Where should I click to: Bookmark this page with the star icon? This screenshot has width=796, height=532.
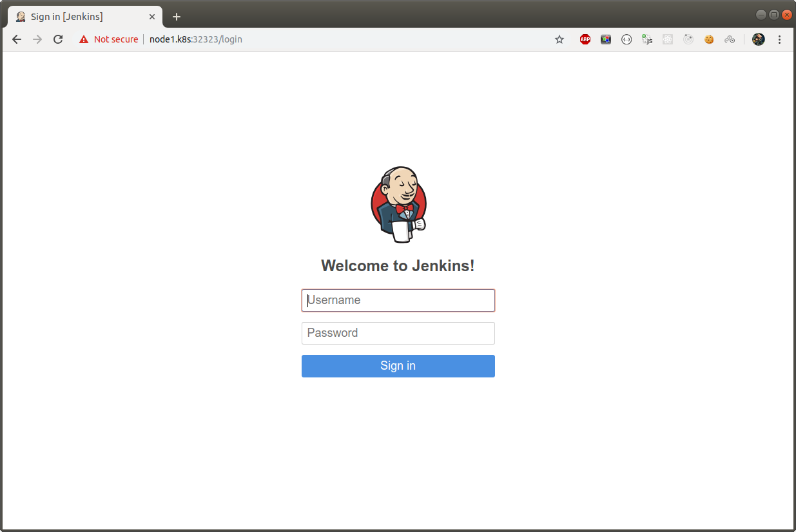[559, 39]
